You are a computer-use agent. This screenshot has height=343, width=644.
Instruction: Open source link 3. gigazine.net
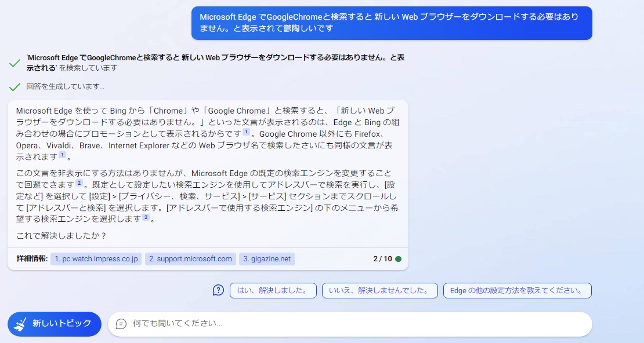pyautogui.click(x=267, y=259)
